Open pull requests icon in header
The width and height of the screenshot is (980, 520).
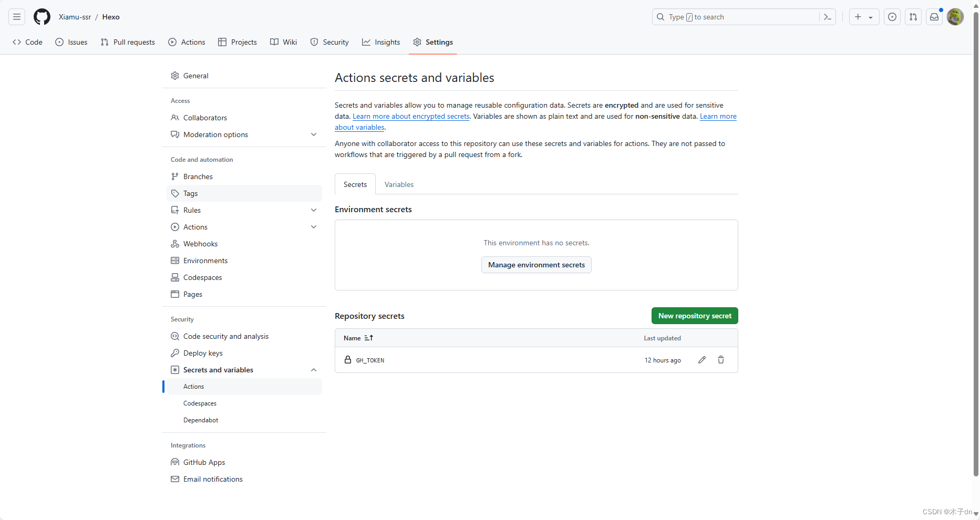tap(913, 17)
